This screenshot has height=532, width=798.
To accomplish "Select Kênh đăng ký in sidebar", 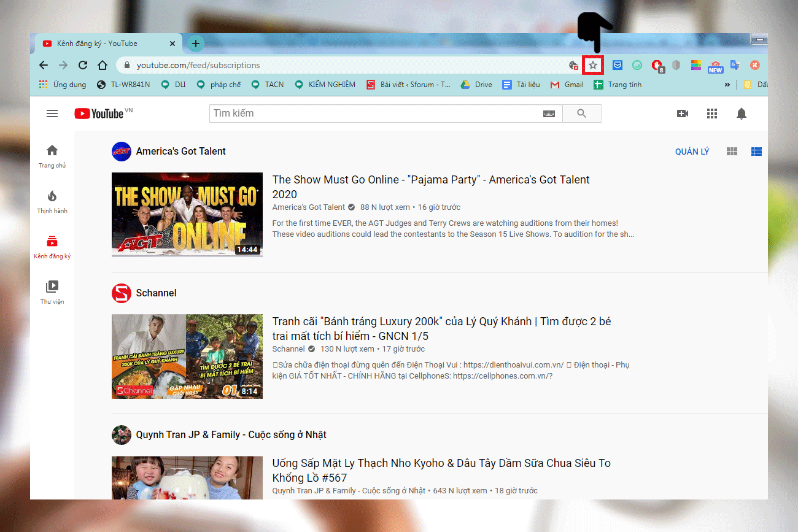I will point(52,247).
